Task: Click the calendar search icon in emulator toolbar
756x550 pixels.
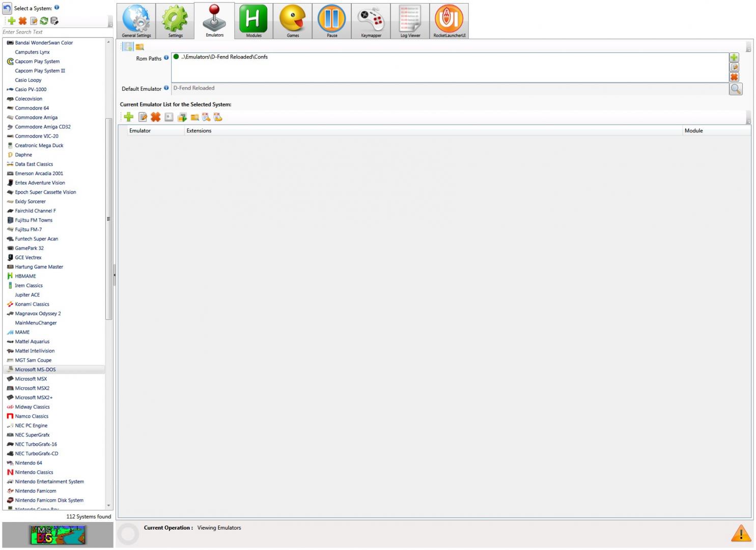Action: point(206,117)
